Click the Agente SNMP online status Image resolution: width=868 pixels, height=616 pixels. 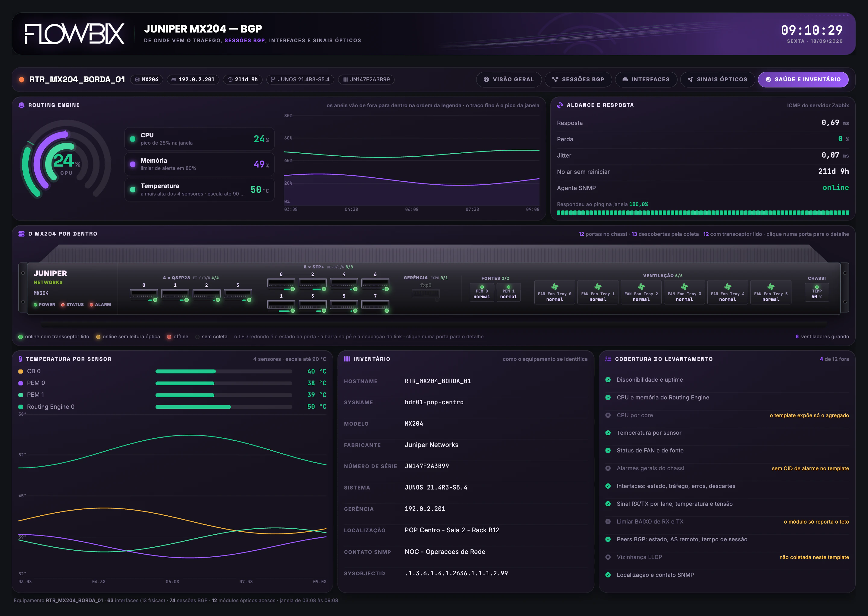[836, 188]
